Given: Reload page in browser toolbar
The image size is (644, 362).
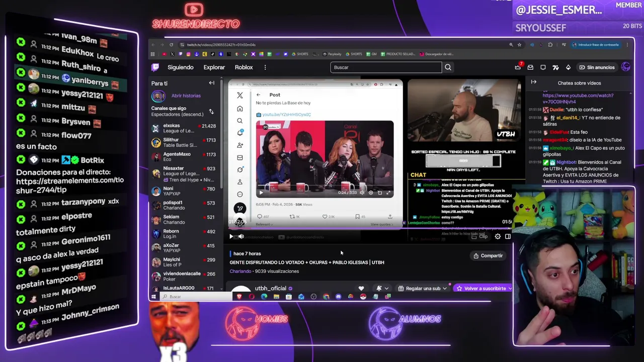Looking at the screenshot, I should click(171, 45).
